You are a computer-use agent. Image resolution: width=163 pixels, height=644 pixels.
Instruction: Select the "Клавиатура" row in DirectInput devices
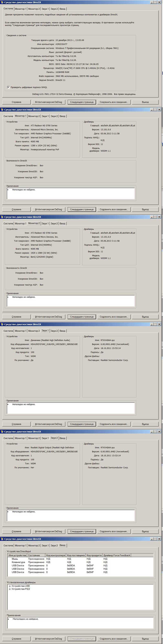click(x=18, y=562)
